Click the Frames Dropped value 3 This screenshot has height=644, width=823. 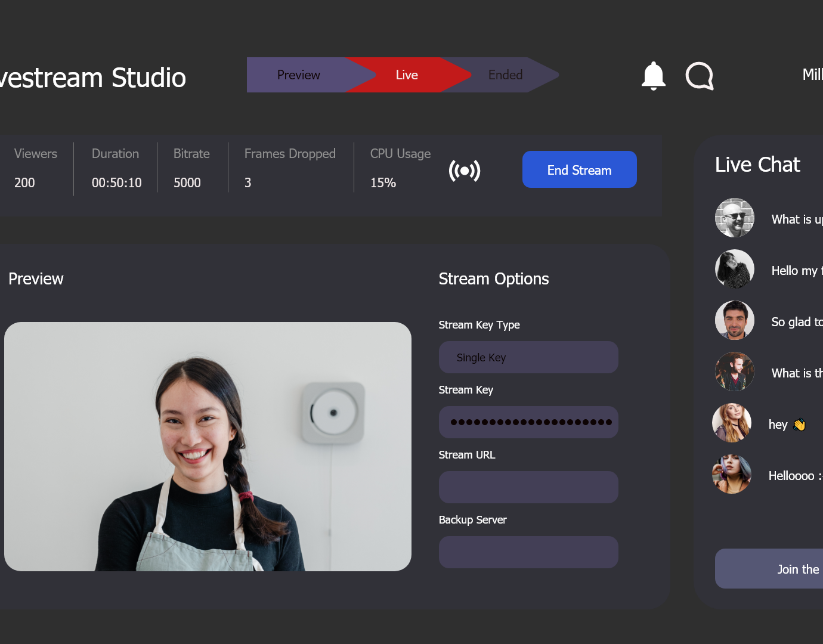247,182
